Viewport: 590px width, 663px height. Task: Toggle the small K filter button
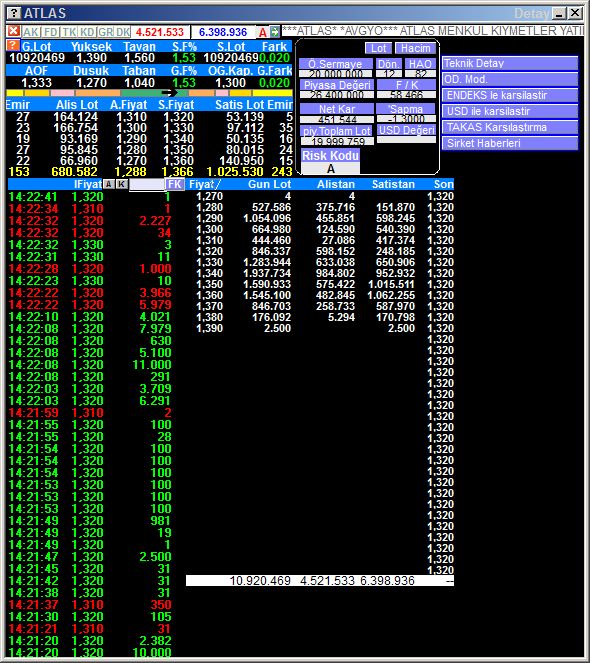pos(122,184)
